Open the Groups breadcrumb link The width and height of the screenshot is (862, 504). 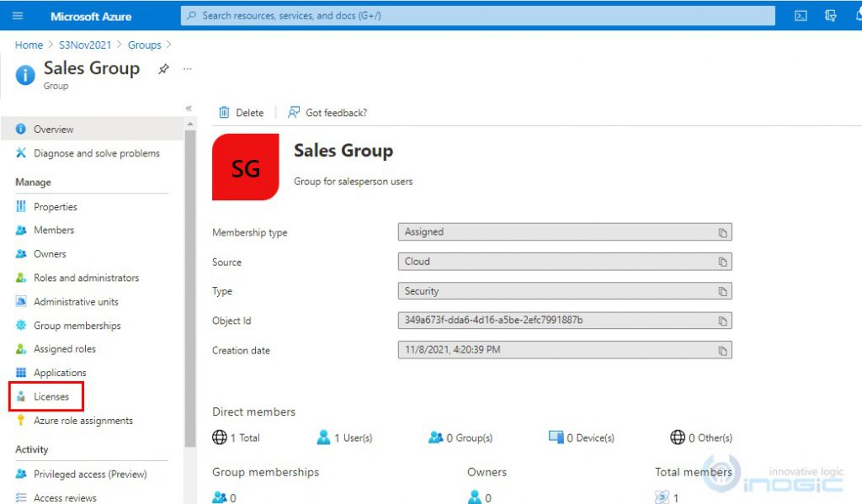point(144,45)
